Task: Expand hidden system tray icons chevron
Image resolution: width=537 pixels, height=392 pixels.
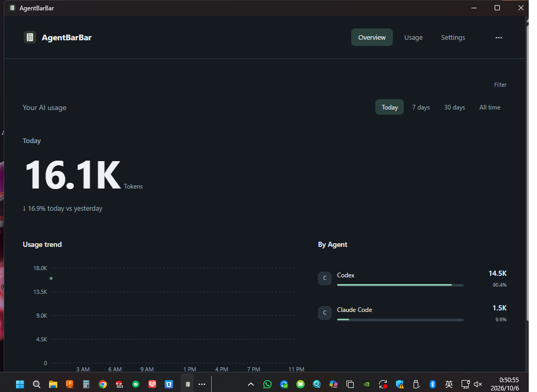Action: pos(251,384)
